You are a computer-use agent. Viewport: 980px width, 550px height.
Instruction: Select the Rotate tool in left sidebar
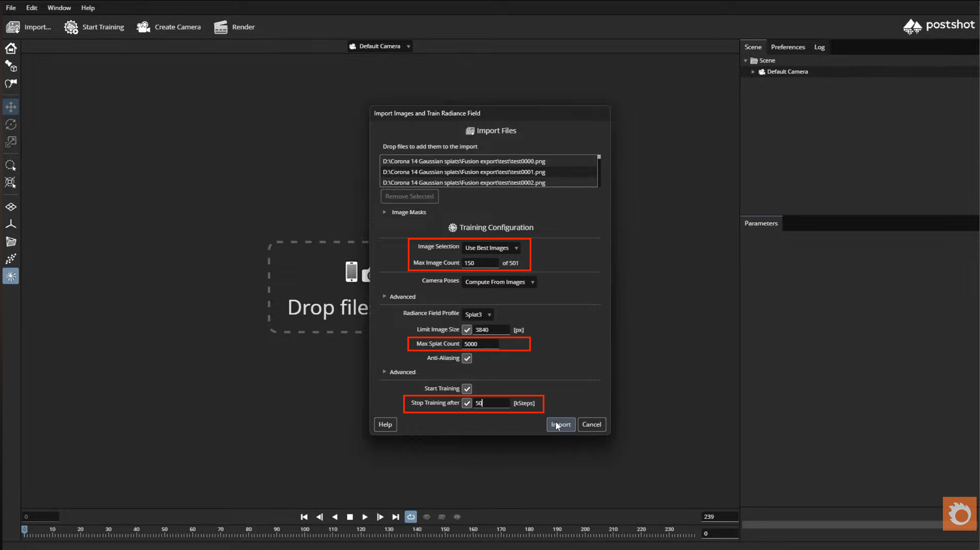click(x=11, y=124)
